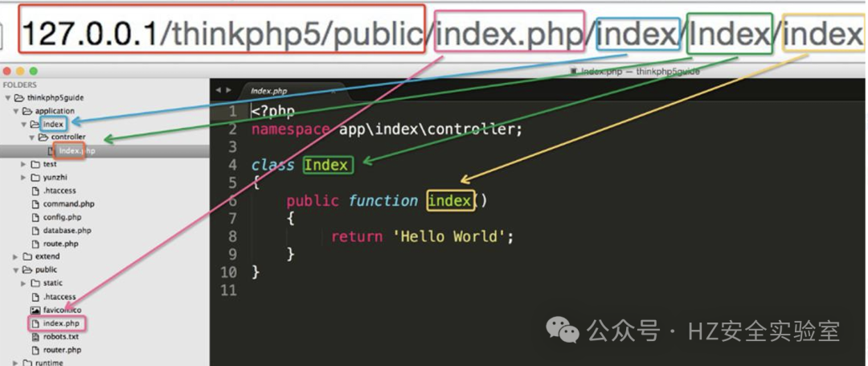Screen dimensions: 868x366
Task: Click the namespace keyword on line 2
Action: click(291, 130)
